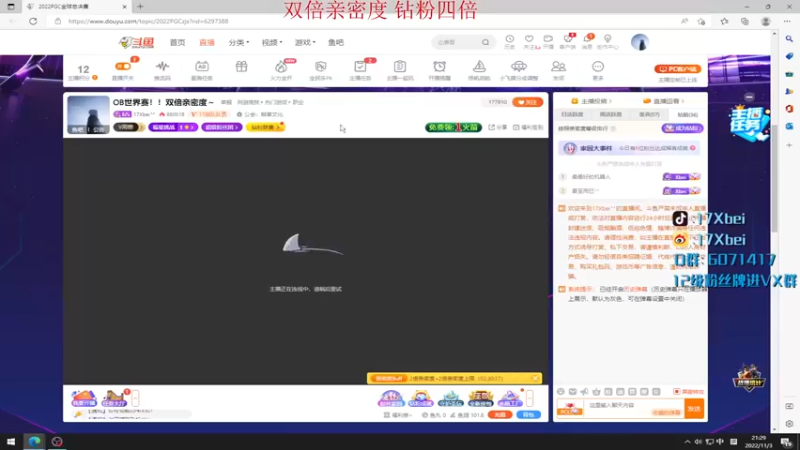Viewport: 800px width, 450px height.
Task: Switch to the 日活跃度 ranking tab
Action: coord(572,115)
